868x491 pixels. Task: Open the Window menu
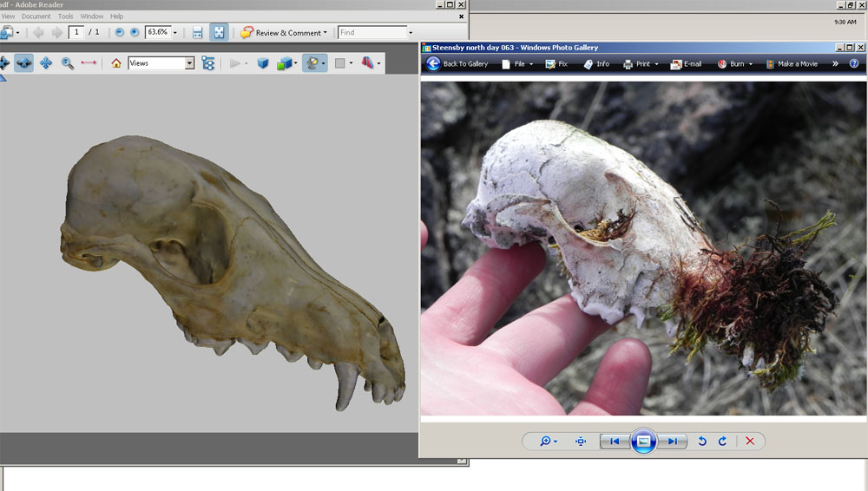coord(92,16)
